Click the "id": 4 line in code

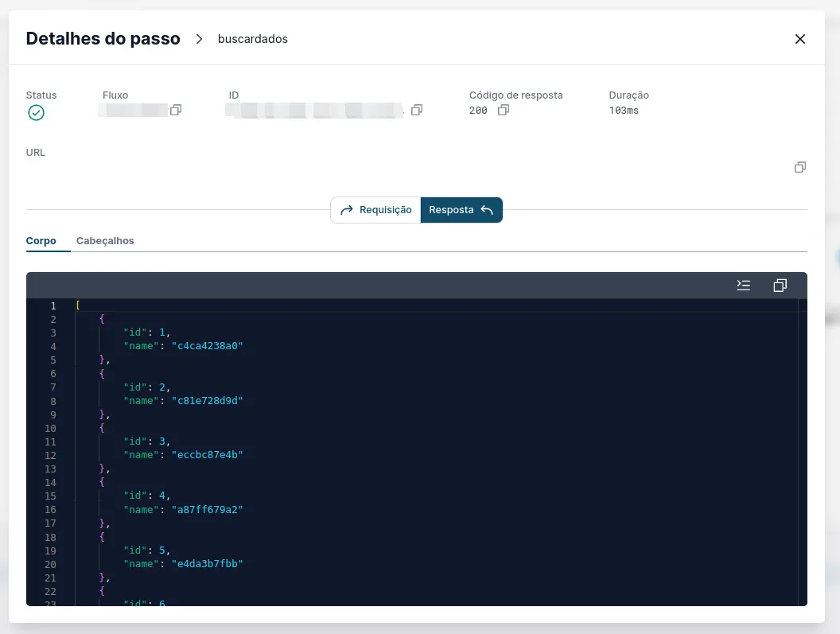click(x=147, y=496)
